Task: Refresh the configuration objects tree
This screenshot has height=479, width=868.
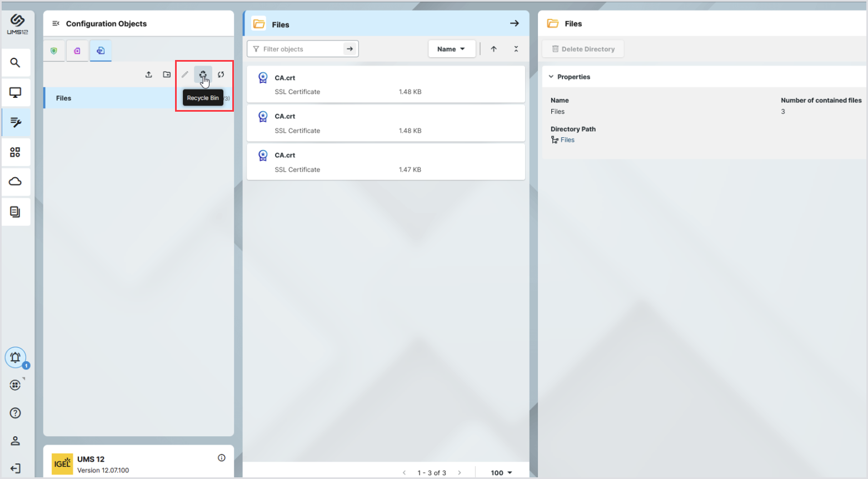Action: point(221,74)
